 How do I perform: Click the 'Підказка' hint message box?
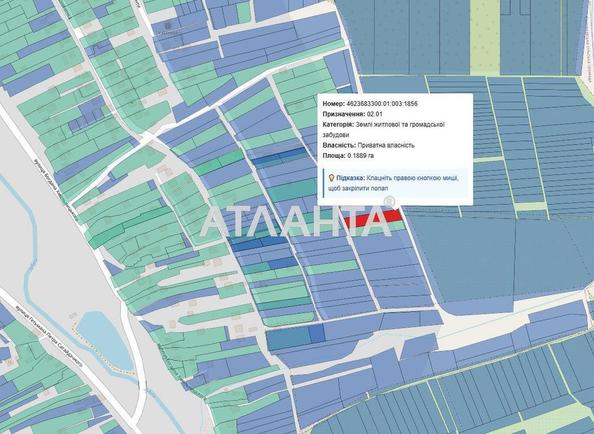(395, 183)
